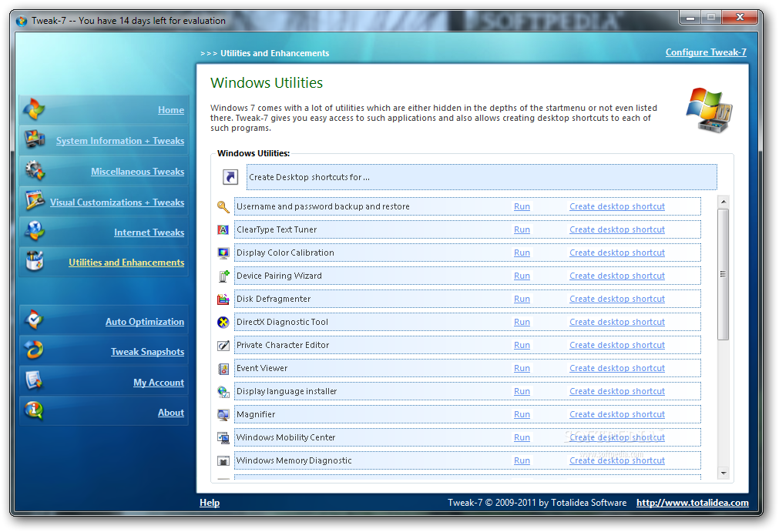Run ClearType Text Tuner
Viewport: 779px width, 532px height.
pos(522,229)
